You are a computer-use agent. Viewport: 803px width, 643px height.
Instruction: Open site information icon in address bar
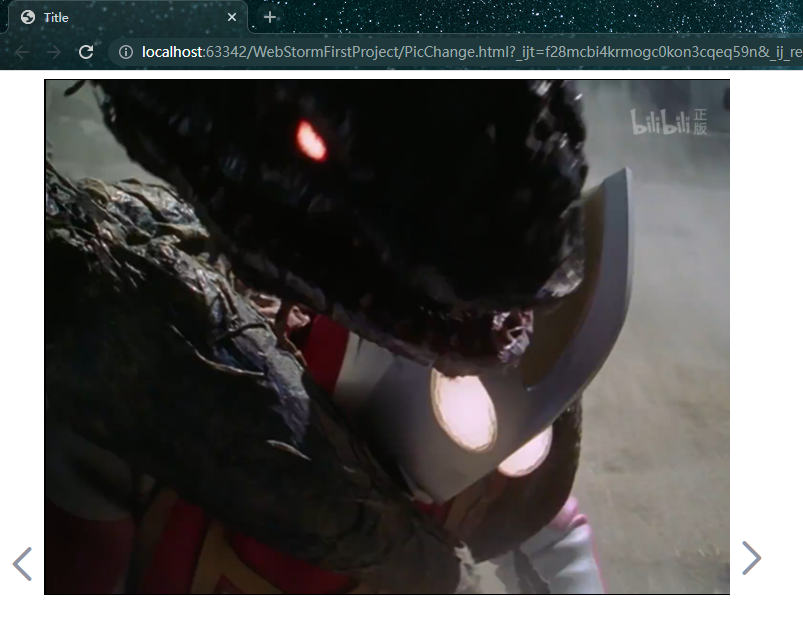[125, 52]
